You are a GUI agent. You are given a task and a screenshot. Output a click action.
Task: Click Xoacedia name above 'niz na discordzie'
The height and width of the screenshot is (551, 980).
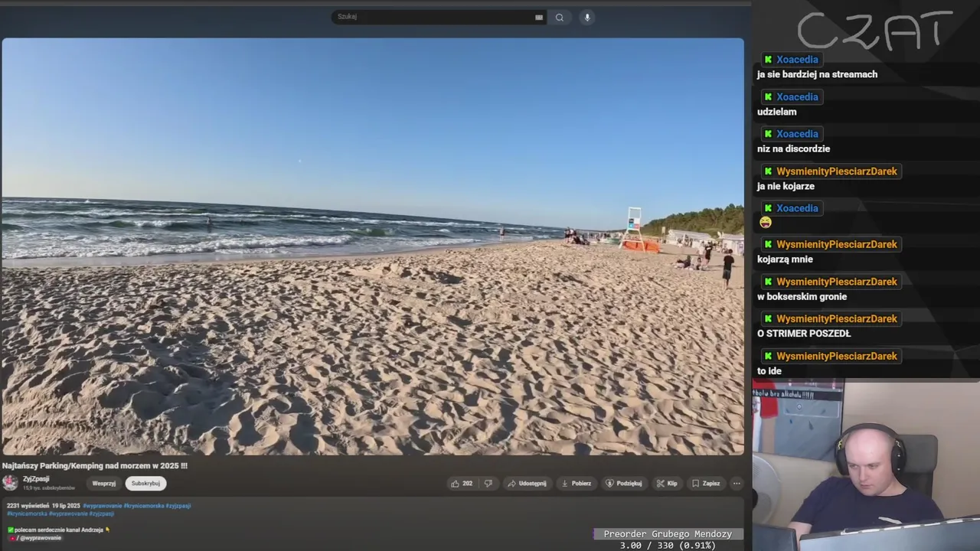(797, 134)
